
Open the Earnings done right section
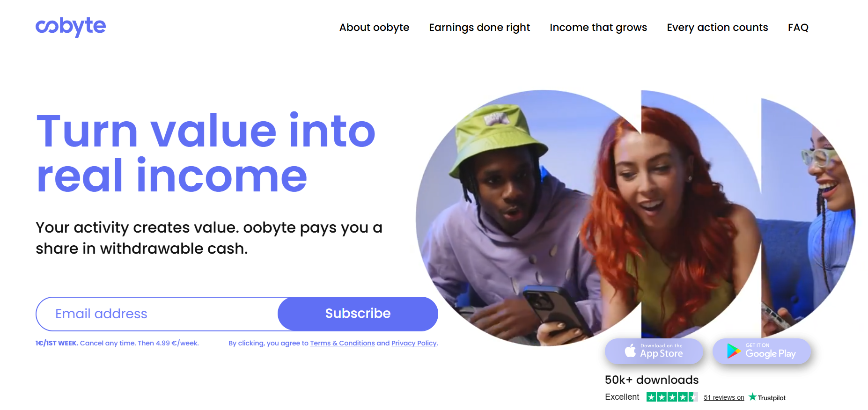pos(479,28)
